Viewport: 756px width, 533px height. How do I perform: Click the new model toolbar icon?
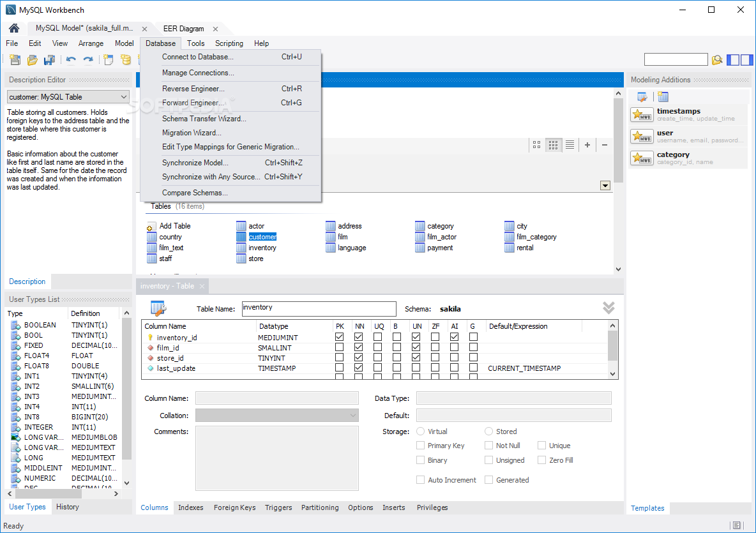click(15, 60)
